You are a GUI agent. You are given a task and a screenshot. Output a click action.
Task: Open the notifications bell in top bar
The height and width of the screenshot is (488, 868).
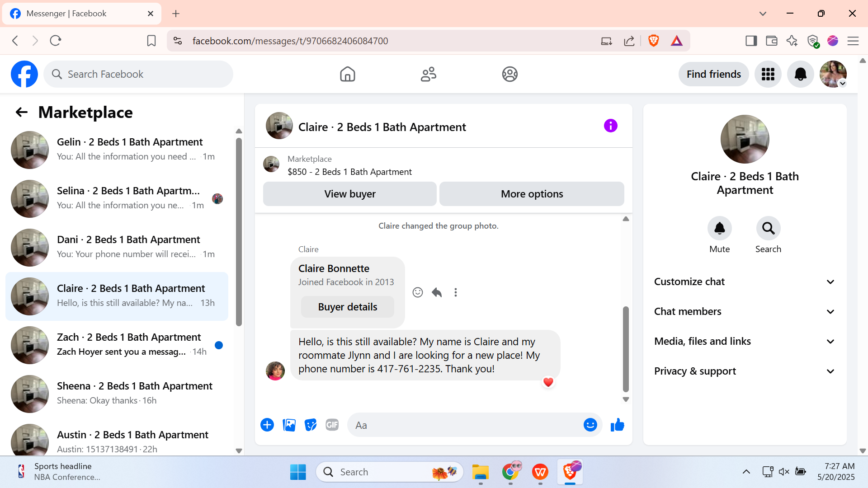(800, 74)
